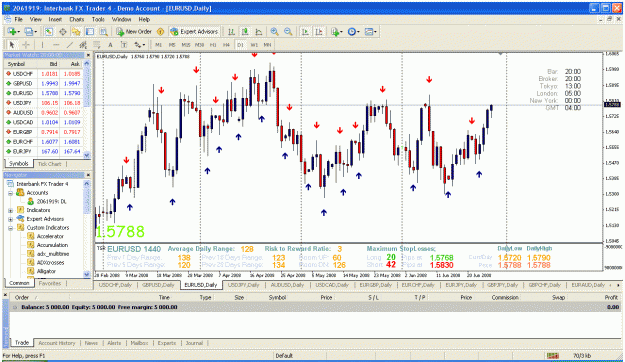Select the horizontal line drawing tool
Image resolution: width=625 pixels, height=362 pixels.
(56, 45)
